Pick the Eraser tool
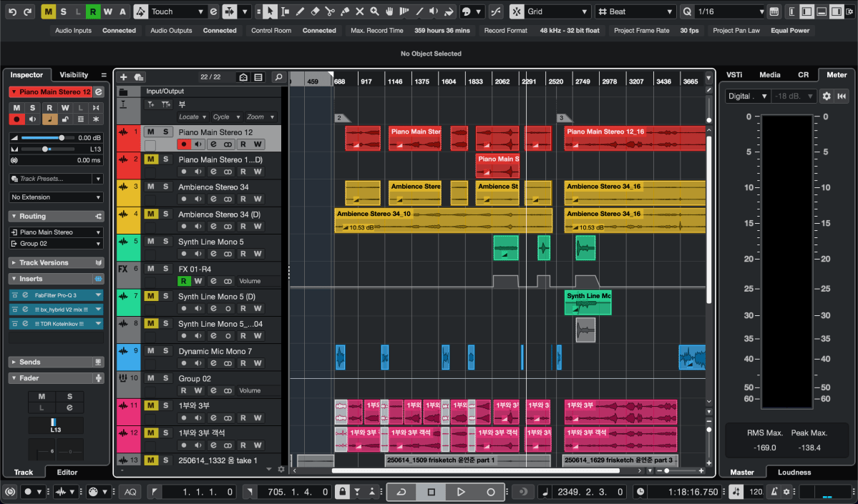 click(314, 11)
